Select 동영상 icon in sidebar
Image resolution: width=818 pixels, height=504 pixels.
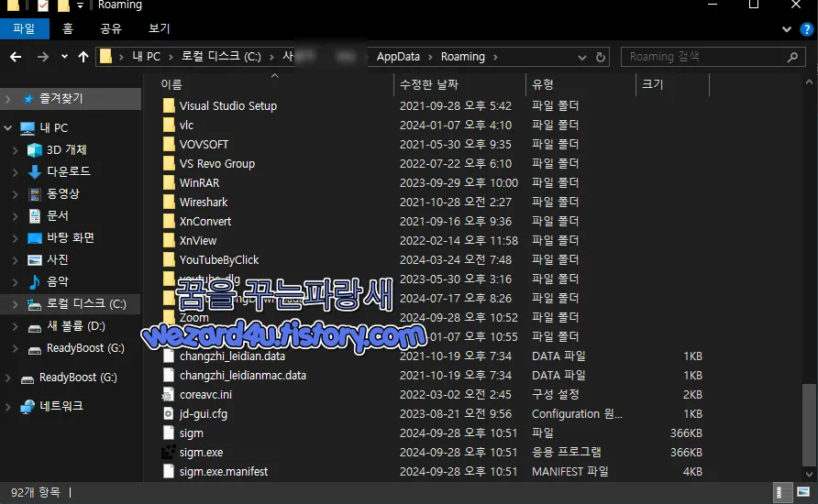pyautogui.click(x=35, y=194)
